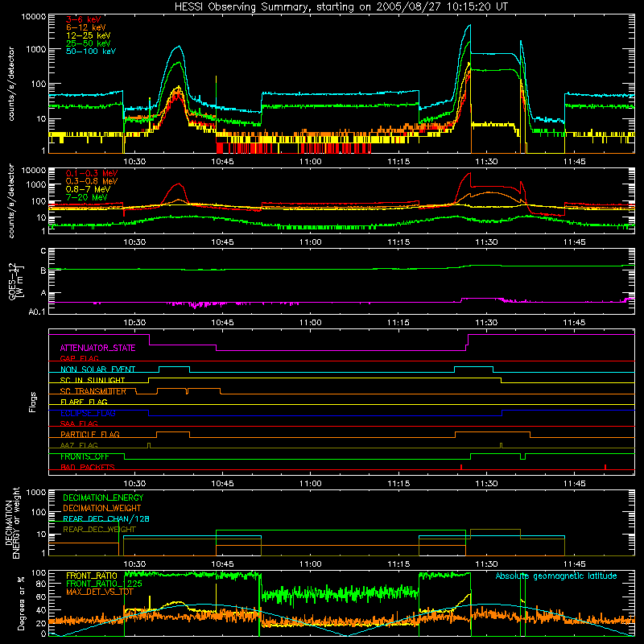Click the 11:30 tick under the MeV panel

486,242
